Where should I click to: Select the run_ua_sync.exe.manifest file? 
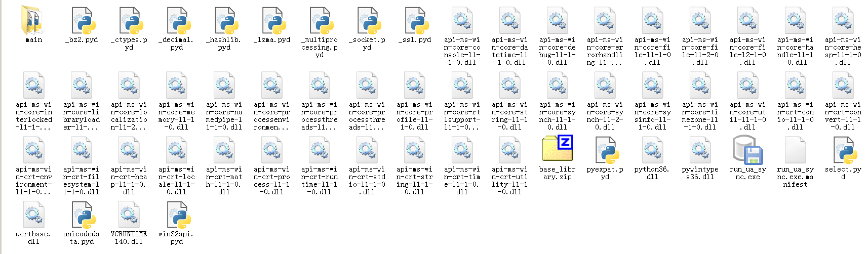pos(796,150)
